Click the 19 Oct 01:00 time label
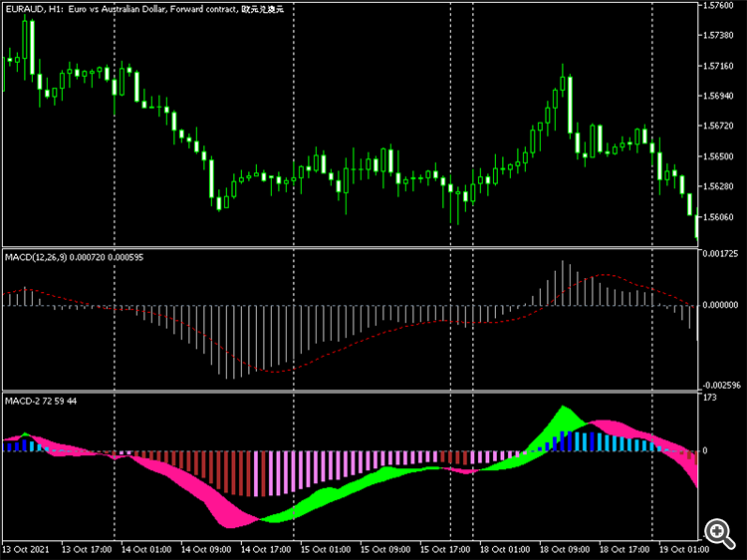Image resolution: width=747 pixels, height=560 pixels. pyautogui.click(x=684, y=549)
